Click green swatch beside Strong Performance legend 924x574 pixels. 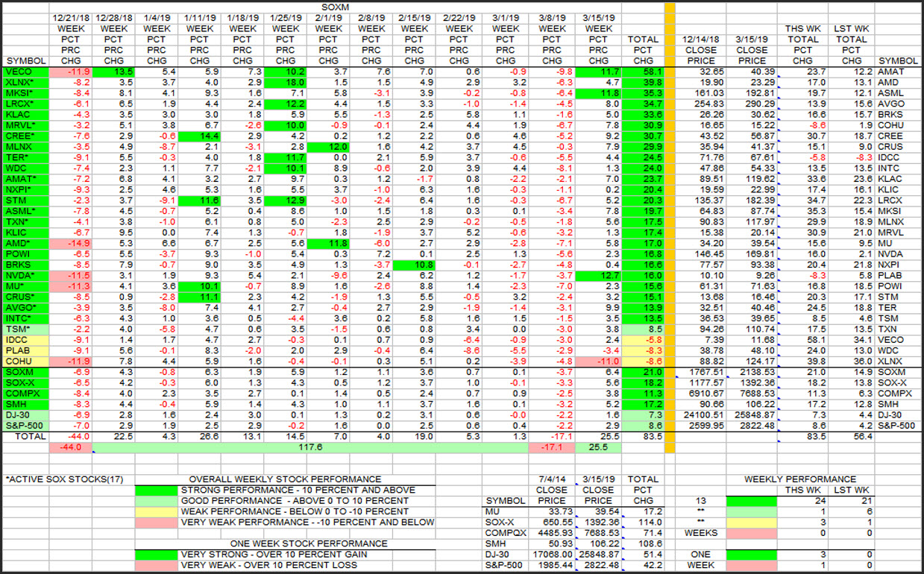pos(157,490)
